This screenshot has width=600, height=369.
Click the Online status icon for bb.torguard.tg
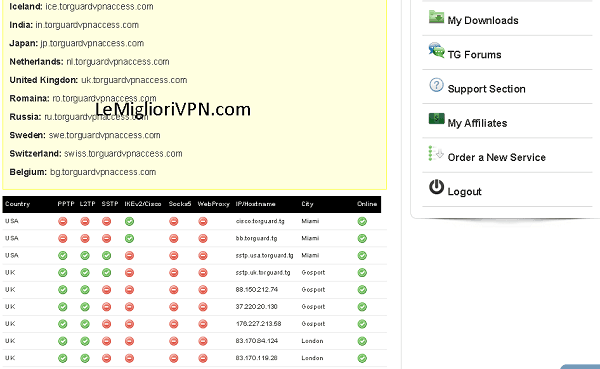[362, 238]
